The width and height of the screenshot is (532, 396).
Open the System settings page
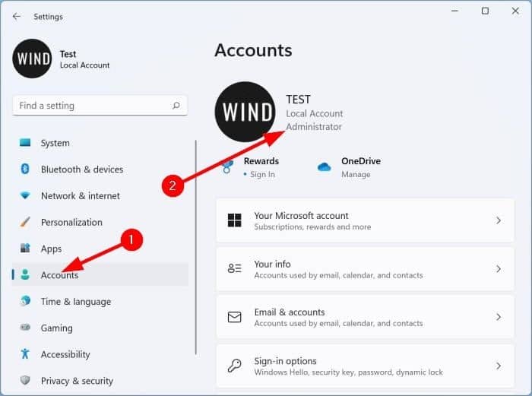point(100,143)
